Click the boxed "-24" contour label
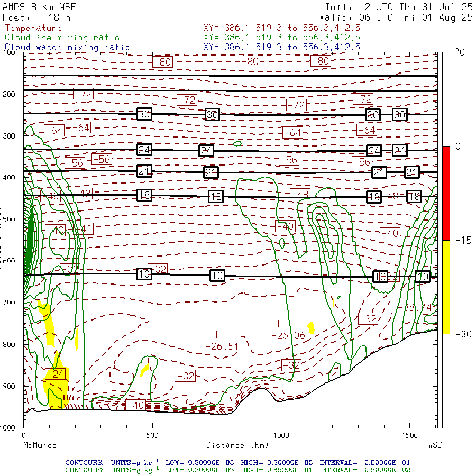 point(55,374)
